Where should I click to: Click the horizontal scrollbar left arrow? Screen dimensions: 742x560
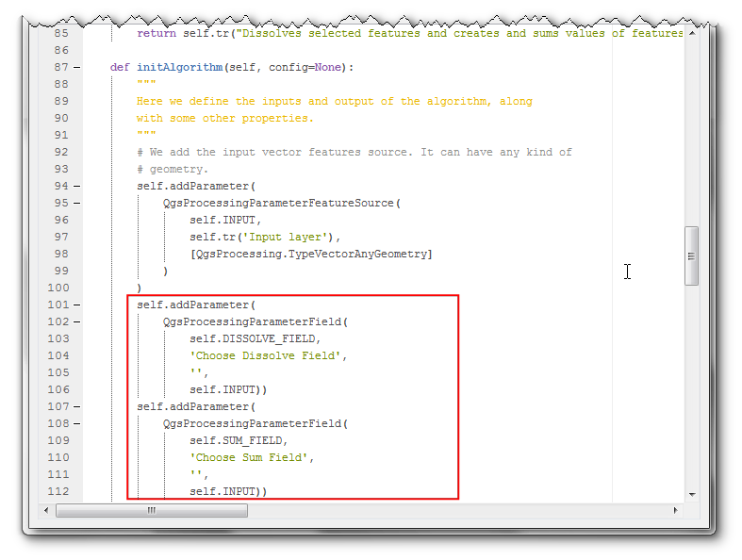click(x=47, y=510)
